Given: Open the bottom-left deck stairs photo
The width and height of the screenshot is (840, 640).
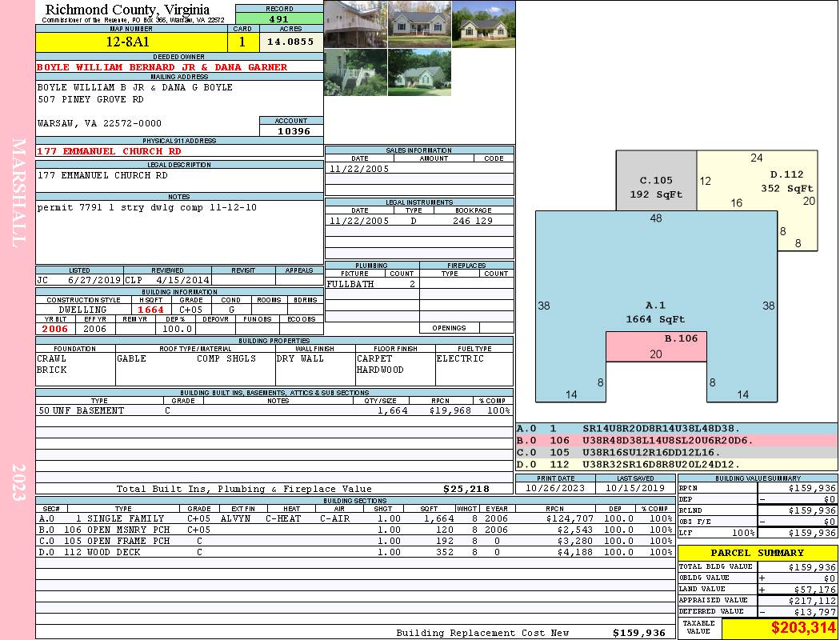Looking at the screenshot, I should pyautogui.click(x=356, y=72).
